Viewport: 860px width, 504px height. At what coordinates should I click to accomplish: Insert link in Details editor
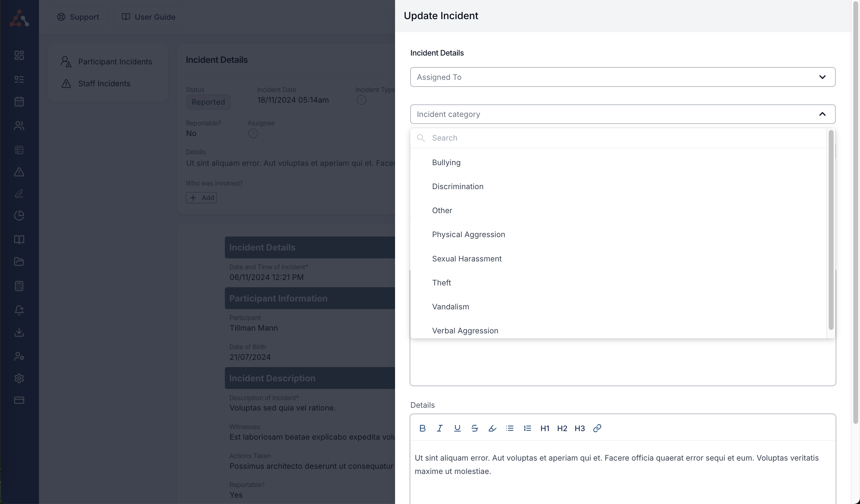click(x=597, y=428)
